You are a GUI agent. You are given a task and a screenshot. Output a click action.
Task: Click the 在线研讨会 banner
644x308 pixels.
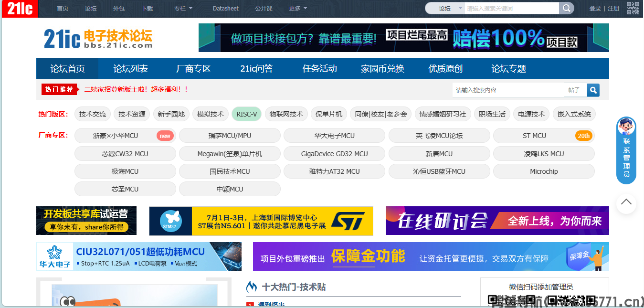coord(497,221)
